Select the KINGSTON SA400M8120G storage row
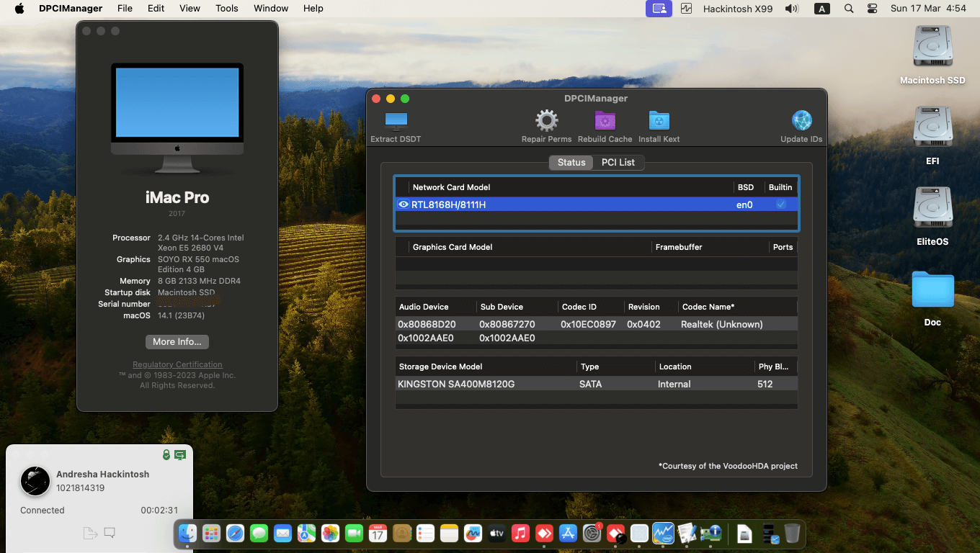Screen dimensions: 980x553 504,384
